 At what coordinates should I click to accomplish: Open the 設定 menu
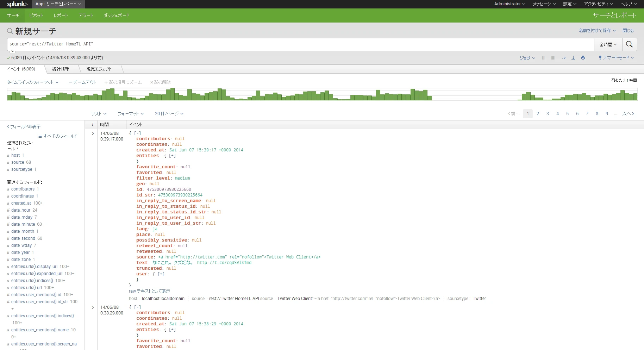pyautogui.click(x=569, y=4)
